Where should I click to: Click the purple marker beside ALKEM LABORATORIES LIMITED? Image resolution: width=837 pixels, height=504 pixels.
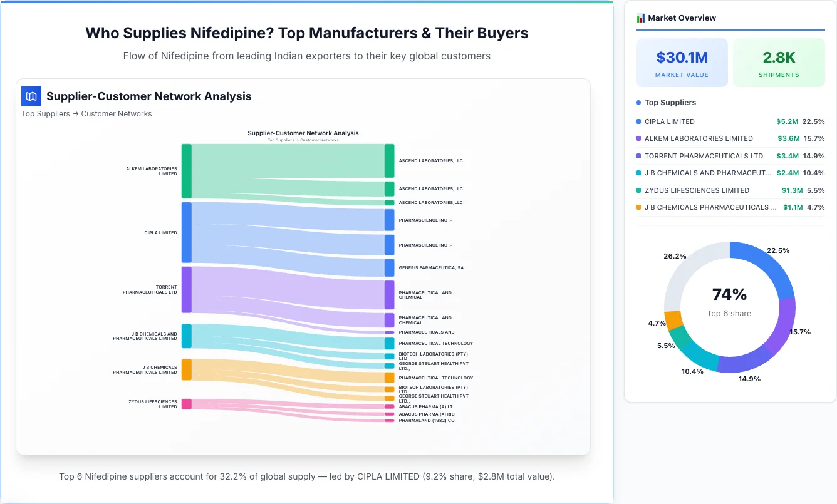coord(637,138)
